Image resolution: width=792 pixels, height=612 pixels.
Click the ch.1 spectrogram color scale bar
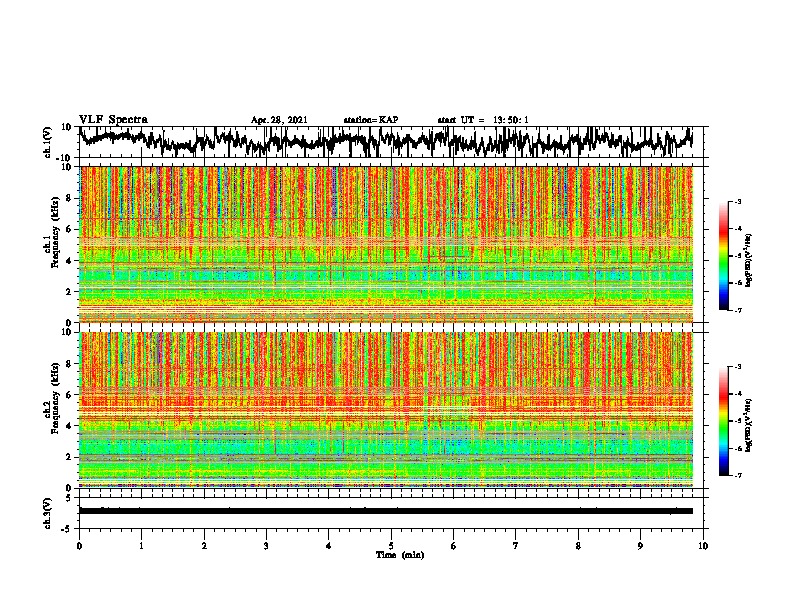(x=723, y=256)
